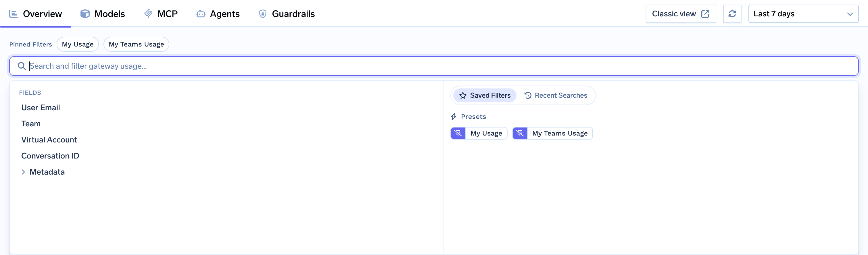
Task: Refresh data with the reload icon
Action: click(x=732, y=14)
